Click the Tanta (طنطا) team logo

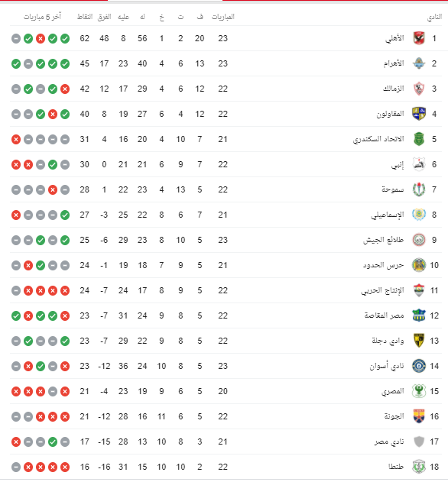point(419,467)
